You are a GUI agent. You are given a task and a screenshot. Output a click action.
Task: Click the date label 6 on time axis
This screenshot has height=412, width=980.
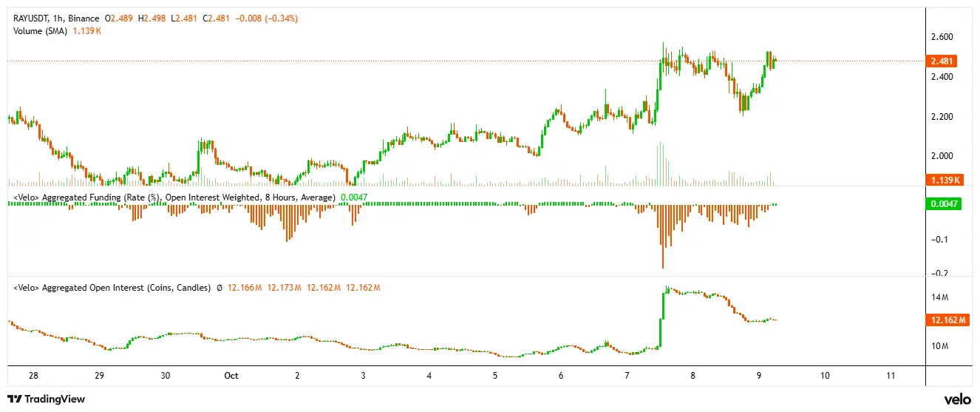(x=561, y=376)
